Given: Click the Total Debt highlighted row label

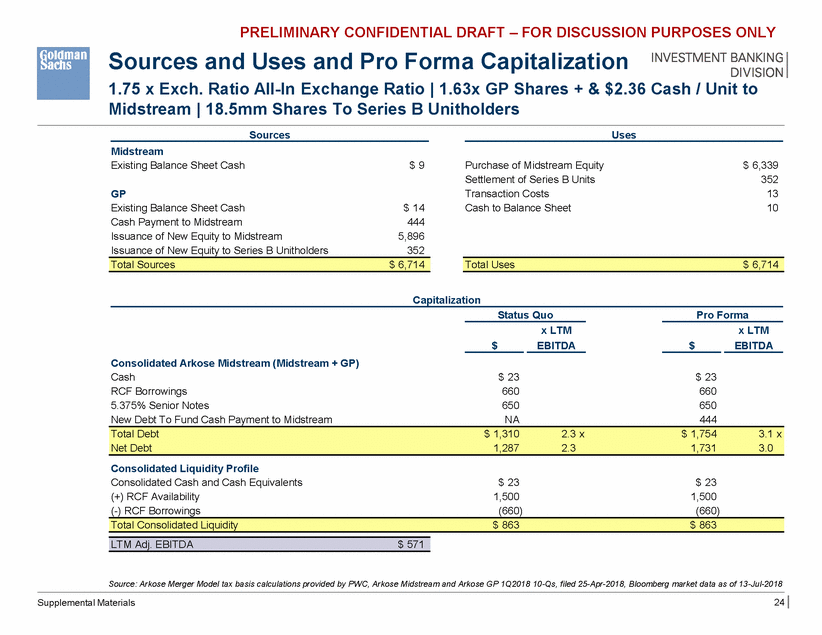Looking at the screenshot, I should coord(134,435).
